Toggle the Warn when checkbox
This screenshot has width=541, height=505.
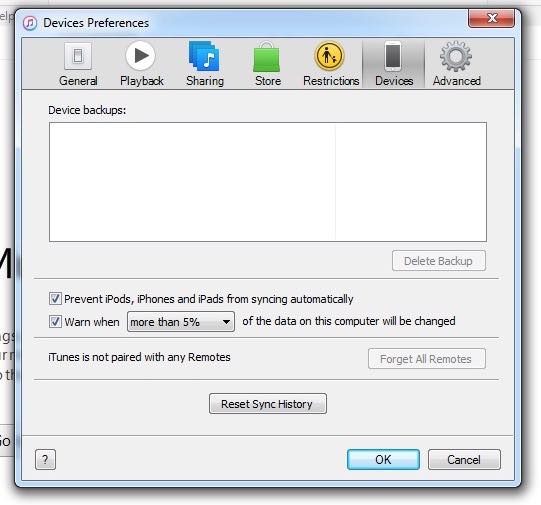click(55, 321)
